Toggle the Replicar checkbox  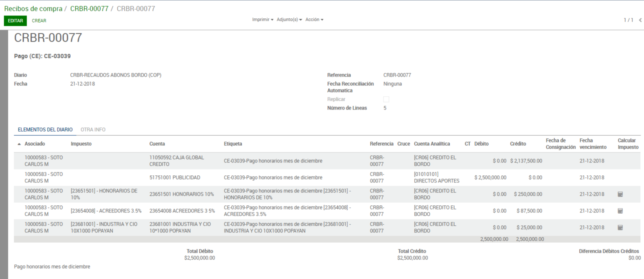pyautogui.click(x=386, y=100)
